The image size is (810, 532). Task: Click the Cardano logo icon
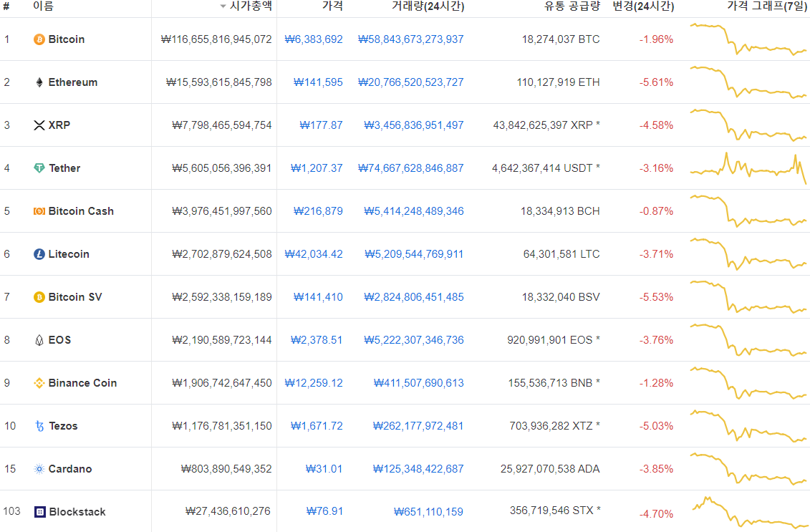pyautogui.click(x=39, y=469)
